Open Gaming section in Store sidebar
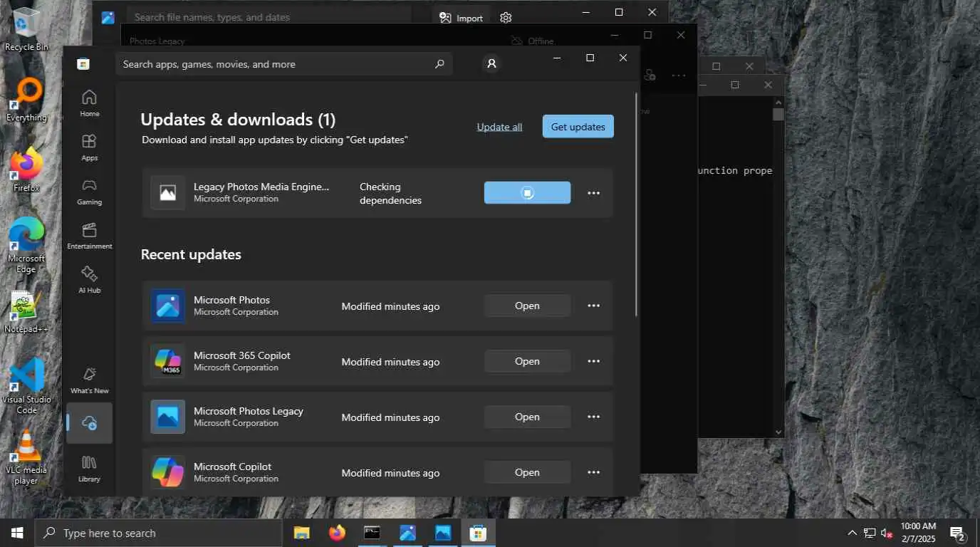The width and height of the screenshot is (980, 547). (89, 192)
